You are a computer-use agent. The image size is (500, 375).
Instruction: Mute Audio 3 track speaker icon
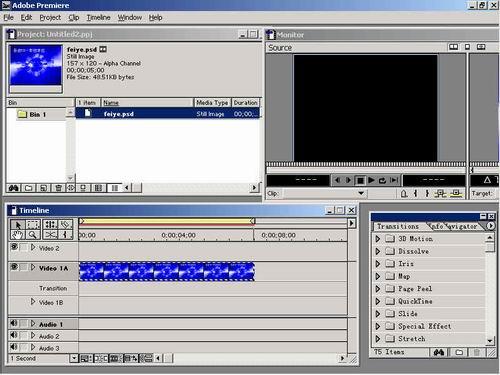(14, 347)
